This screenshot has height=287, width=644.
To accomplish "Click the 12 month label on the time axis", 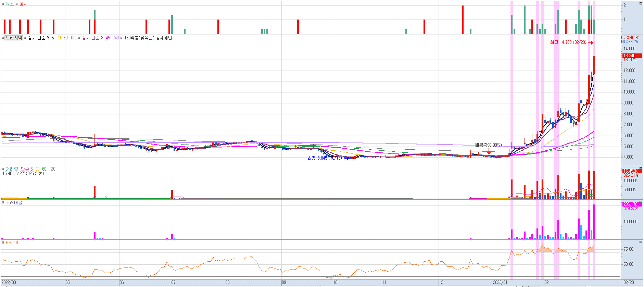I will point(441,283).
